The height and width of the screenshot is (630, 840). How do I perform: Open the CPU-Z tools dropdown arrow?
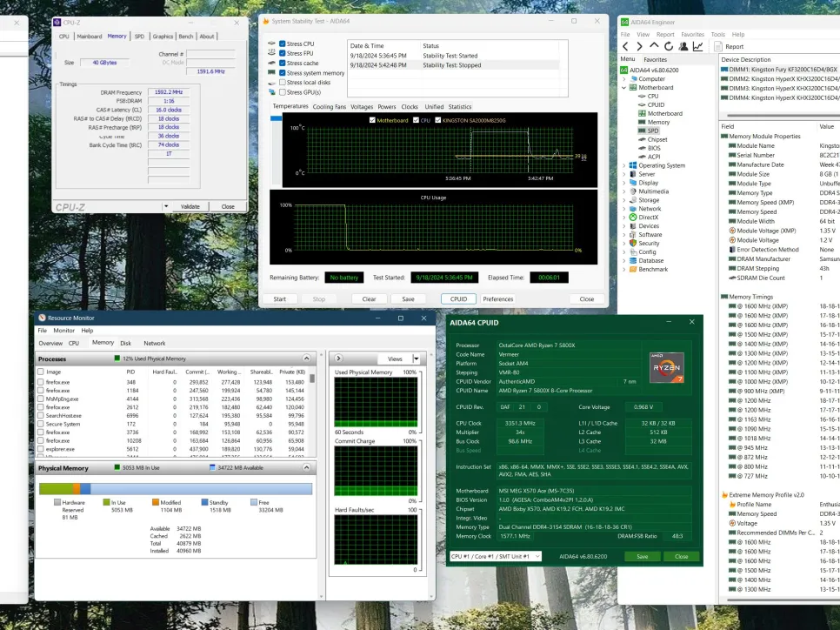[x=166, y=206]
